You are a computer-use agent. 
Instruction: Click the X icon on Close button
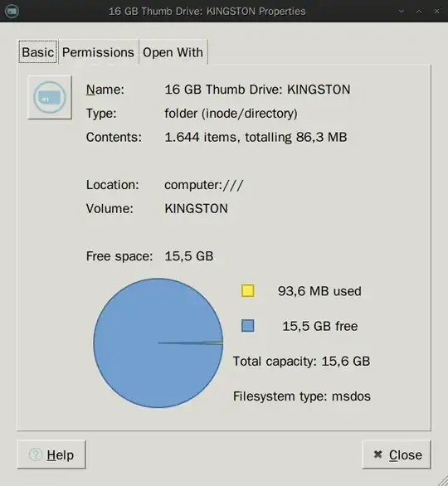point(377,454)
